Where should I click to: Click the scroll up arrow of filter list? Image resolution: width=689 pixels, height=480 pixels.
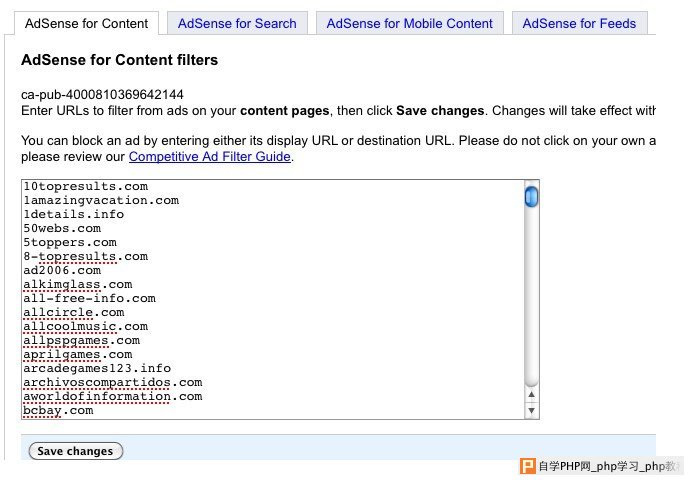point(532,395)
